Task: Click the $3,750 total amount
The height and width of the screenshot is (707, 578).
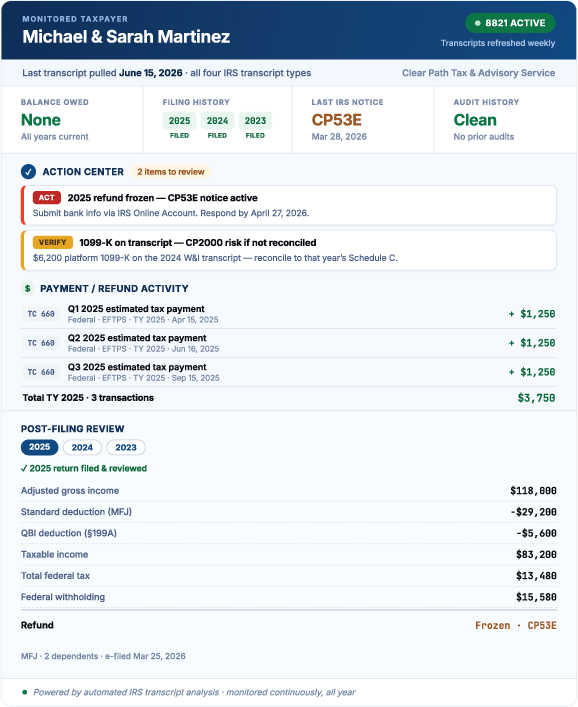Action: click(536, 398)
